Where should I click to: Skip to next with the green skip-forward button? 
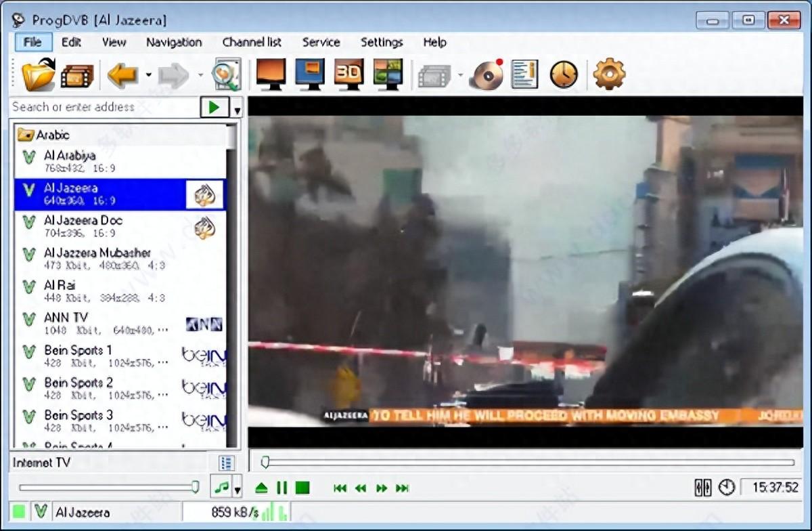(403, 488)
